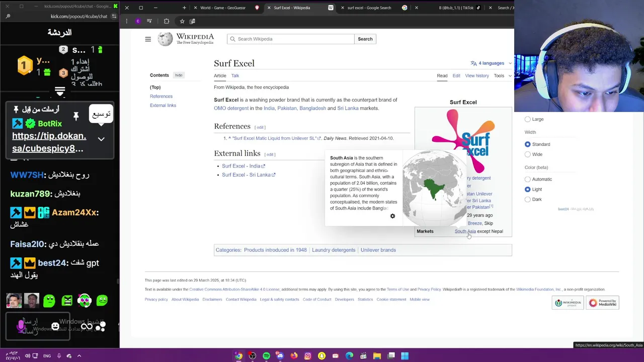
Task: Open Instagram from the taskbar
Action: tap(307, 355)
